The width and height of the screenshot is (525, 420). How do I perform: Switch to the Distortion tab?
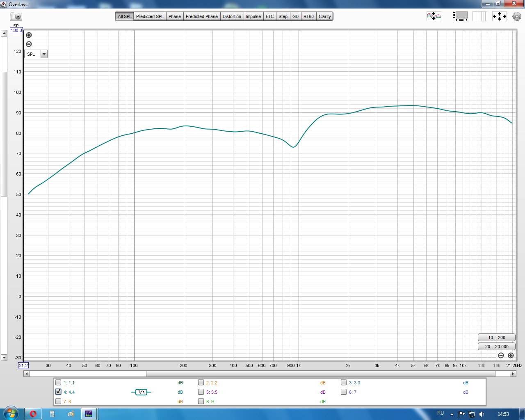click(x=232, y=16)
